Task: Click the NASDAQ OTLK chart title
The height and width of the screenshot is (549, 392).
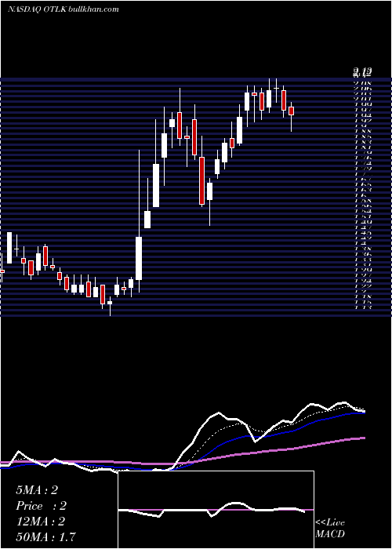Action: (64, 9)
